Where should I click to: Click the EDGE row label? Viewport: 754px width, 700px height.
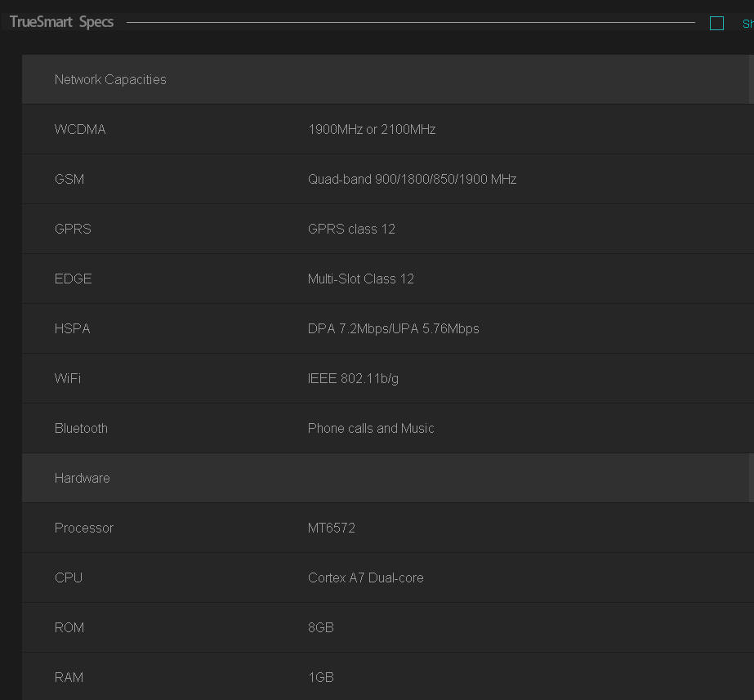coord(73,279)
